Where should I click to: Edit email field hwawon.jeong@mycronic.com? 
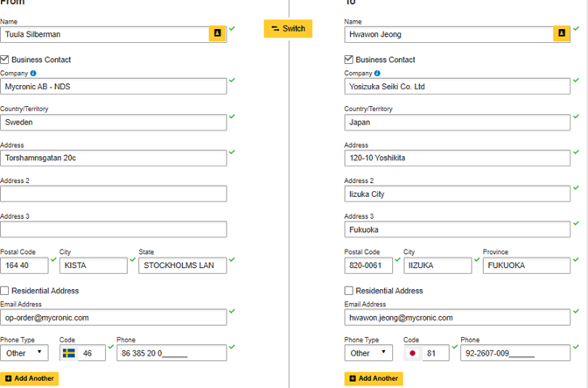click(x=457, y=317)
